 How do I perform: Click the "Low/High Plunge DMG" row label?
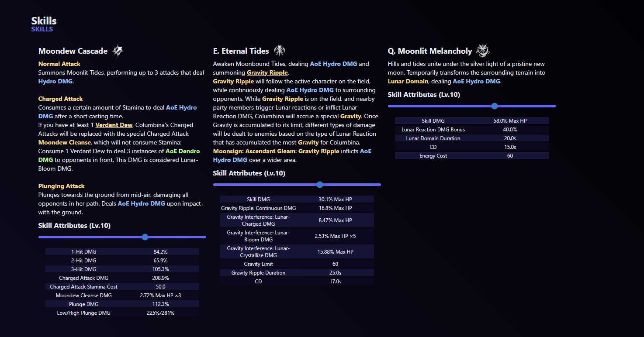tap(84, 313)
